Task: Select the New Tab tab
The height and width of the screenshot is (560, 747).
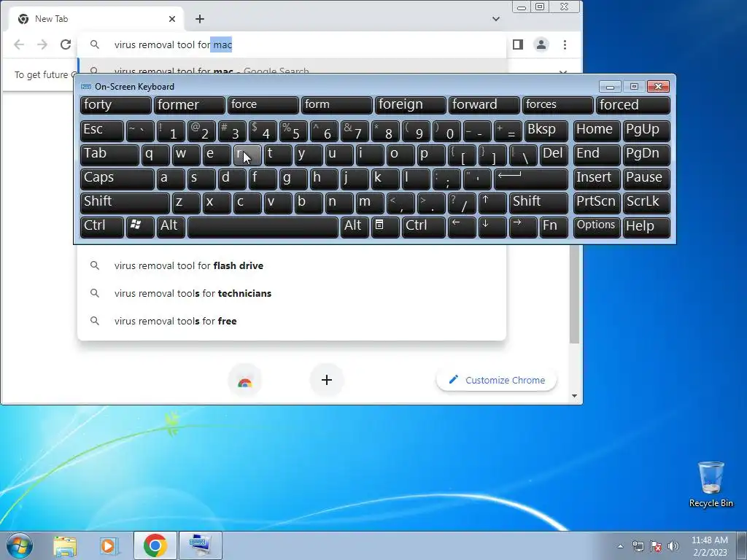Action: [98, 19]
